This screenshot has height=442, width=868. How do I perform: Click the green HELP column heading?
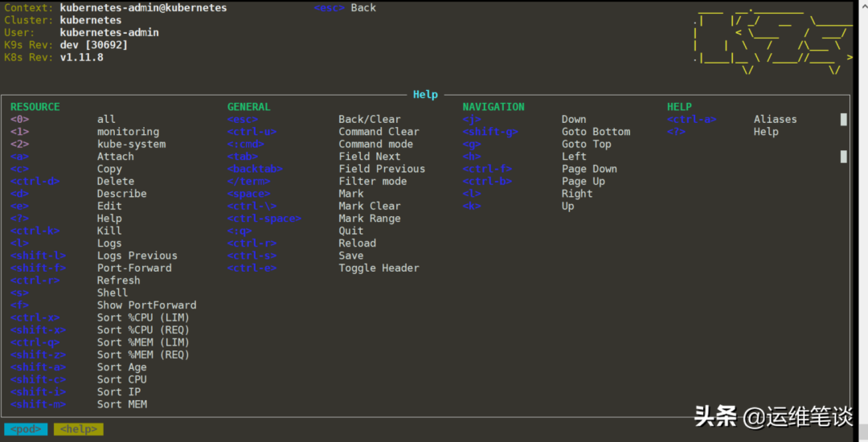point(679,107)
